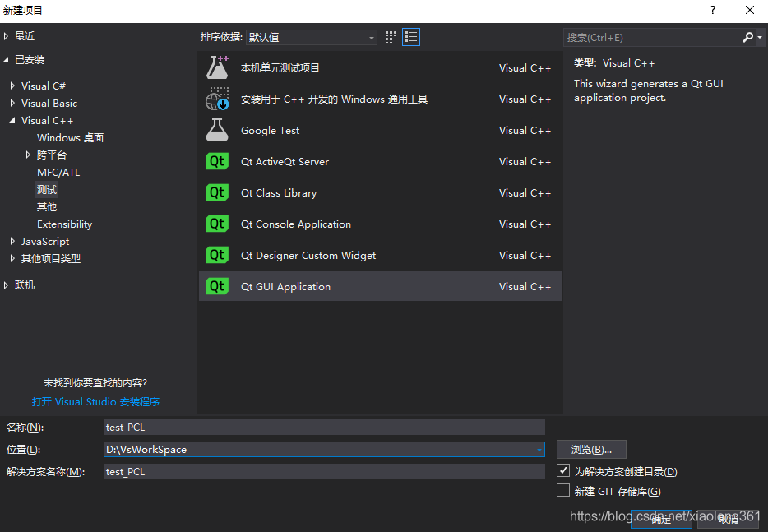Screen dimensions: 768x532
Task: Open the help question mark button
Action: pyautogui.click(x=713, y=10)
